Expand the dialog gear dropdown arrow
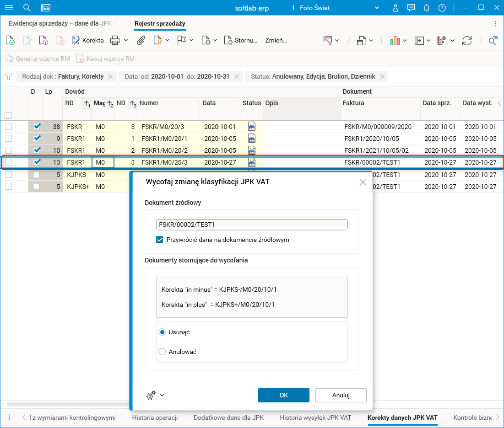Screen dimensions: 504x428 click(163, 395)
